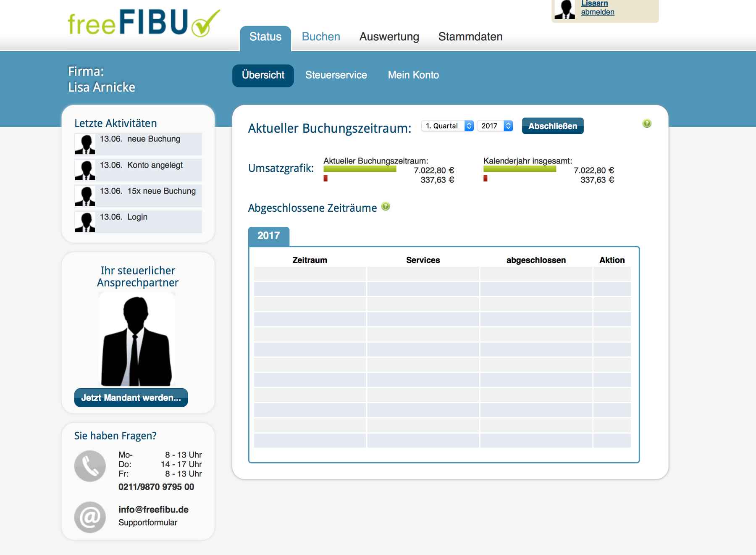Click the grey phone icon
Screen dimensions: 756x555
coord(90,466)
